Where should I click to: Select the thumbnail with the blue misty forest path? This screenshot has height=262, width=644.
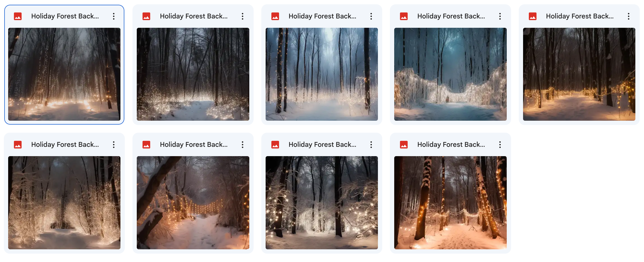pos(322,74)
